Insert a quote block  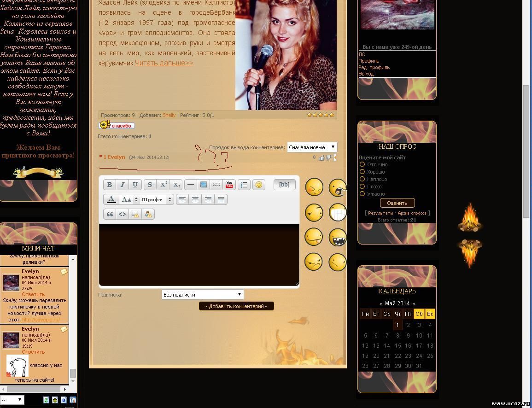pos(110,214)
